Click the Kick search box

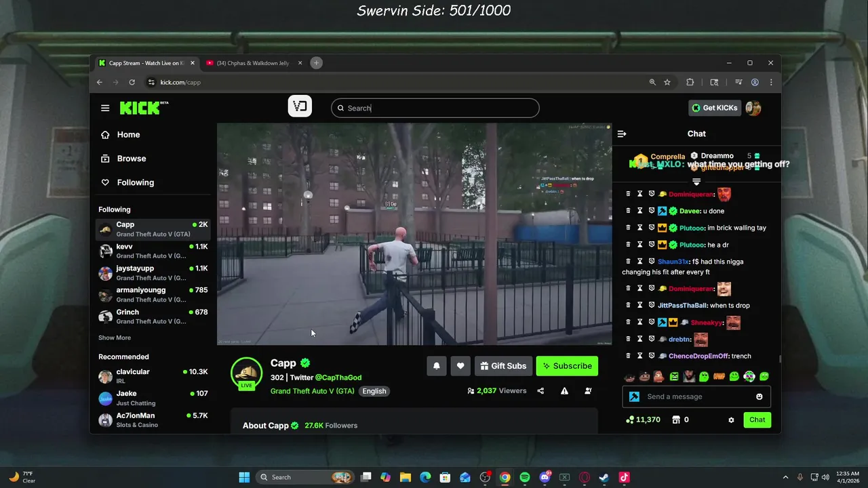435,108
